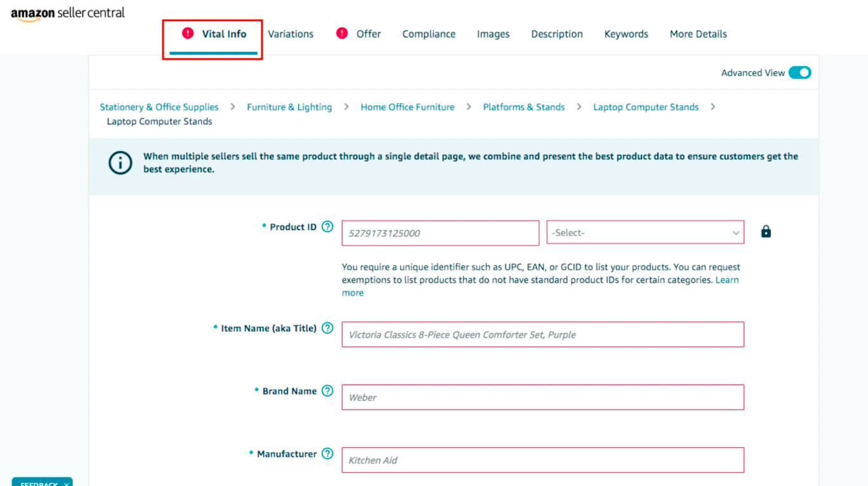Click the red error icon on the Offer tab
868x486 pixels.
coord(342,34)
